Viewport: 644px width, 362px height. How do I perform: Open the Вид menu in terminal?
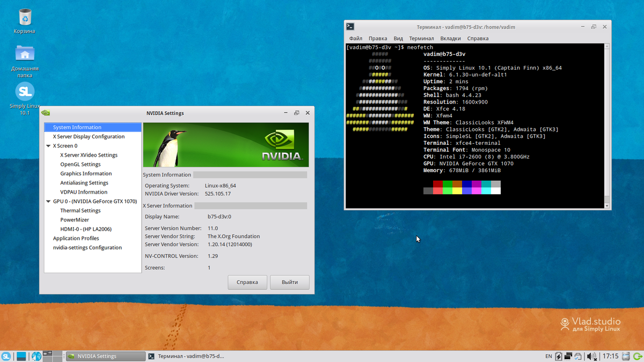(398, 39)
